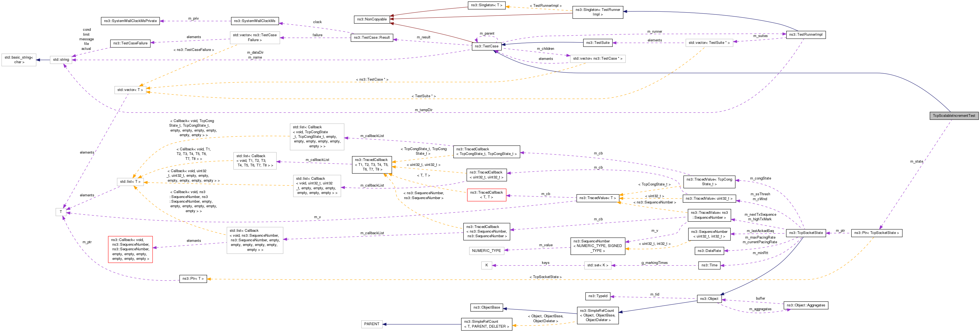Click the ns3::SystemWallClockMsPrivate node
The image size is (980, 332).
(x=130, y=21)
